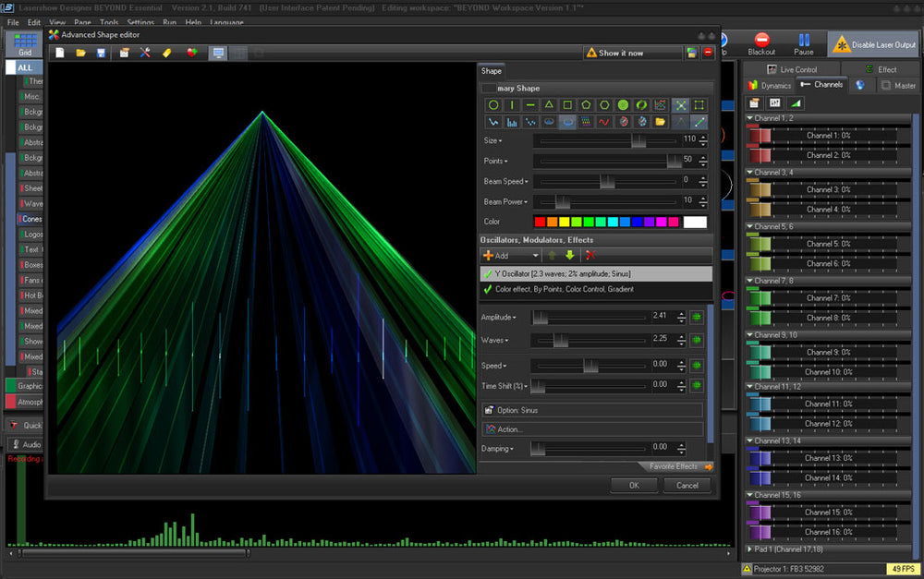Select the pentagon shape icon

[586, 105]
